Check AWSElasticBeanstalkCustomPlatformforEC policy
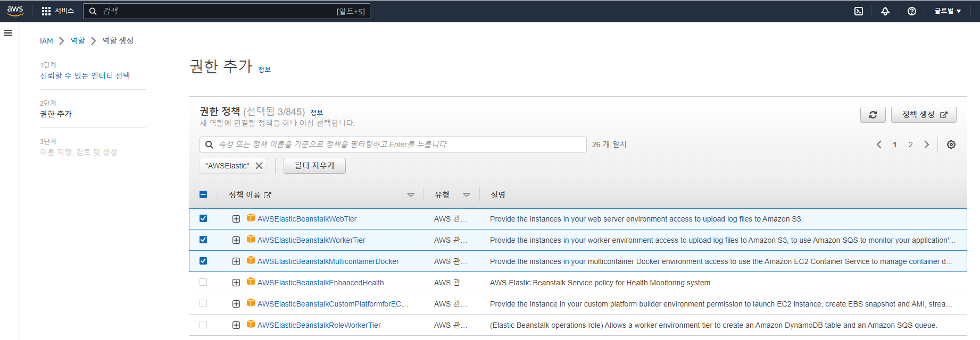Viewport: 980px width, 340px height. coord(203,303)
